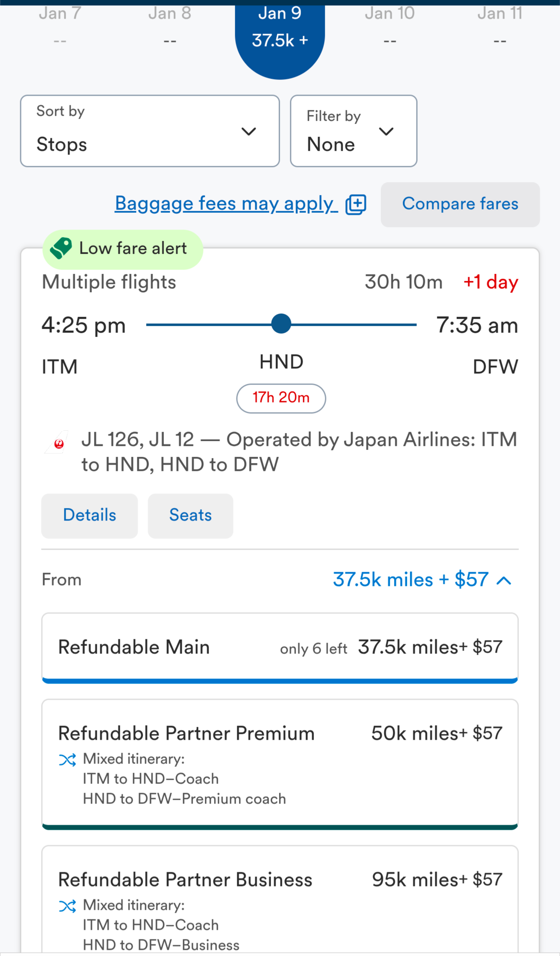Switch to the Jan 8 date tab
The image size is (560, 956).
(x=170, y=26)
